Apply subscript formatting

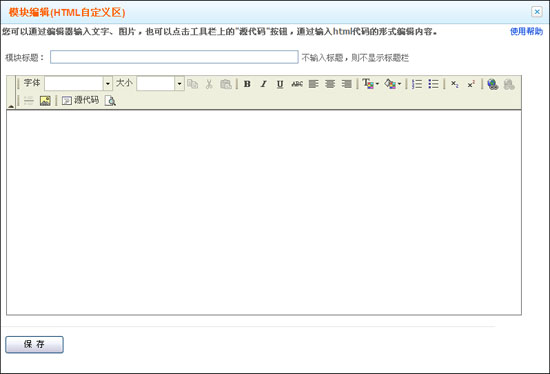point(455,84)
